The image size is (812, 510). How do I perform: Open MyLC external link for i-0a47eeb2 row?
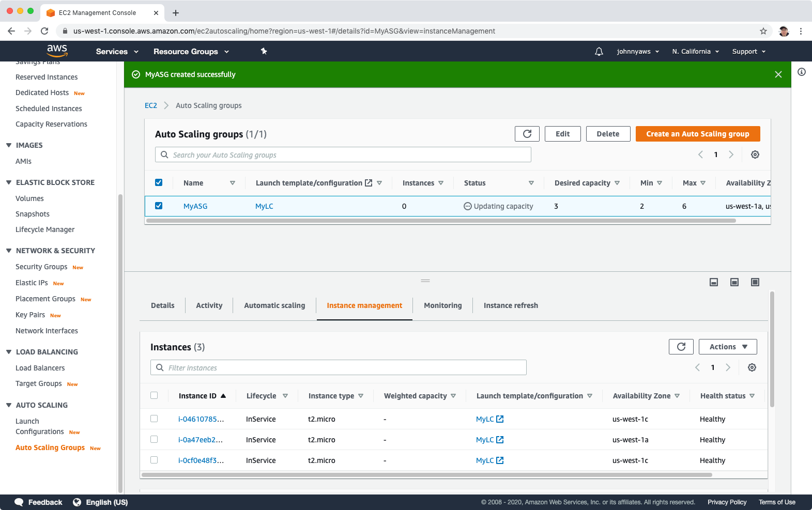pos(500,440)
